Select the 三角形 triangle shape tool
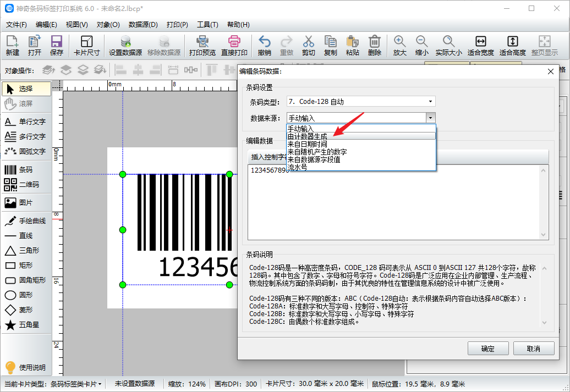The width and height of the screenshot is (570, 392). click(x=26, y=250)
